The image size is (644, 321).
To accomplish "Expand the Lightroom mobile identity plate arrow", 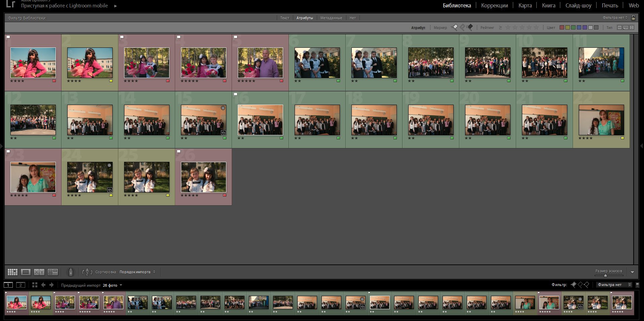I will tap(115, 6).
